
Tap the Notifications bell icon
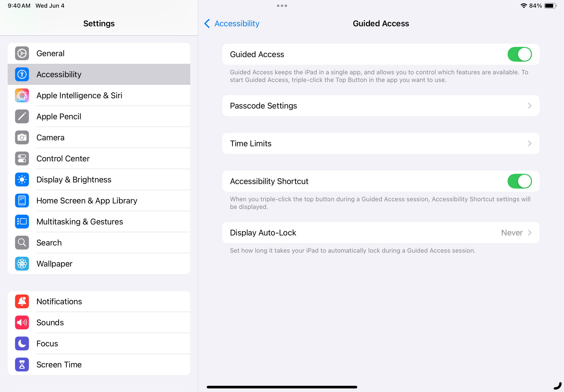coord(22,301)
